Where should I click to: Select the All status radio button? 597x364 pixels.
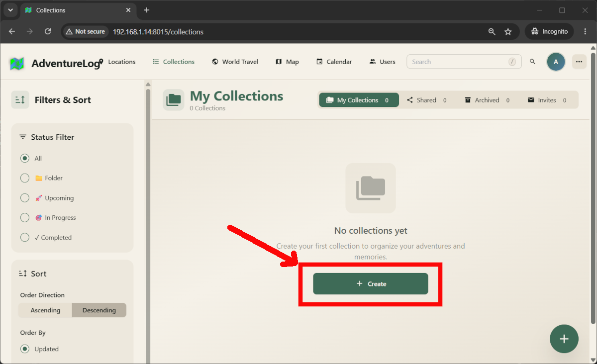[x=25, y=158]
